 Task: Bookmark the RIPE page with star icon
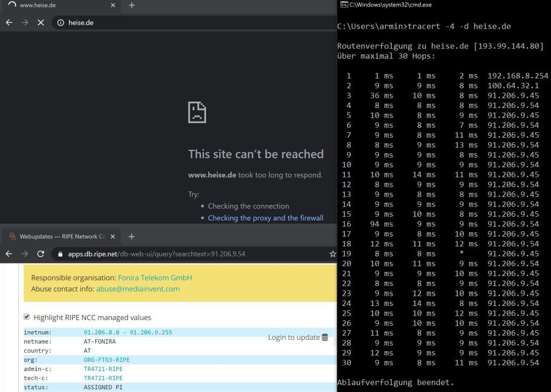click(x=333, y=254)
